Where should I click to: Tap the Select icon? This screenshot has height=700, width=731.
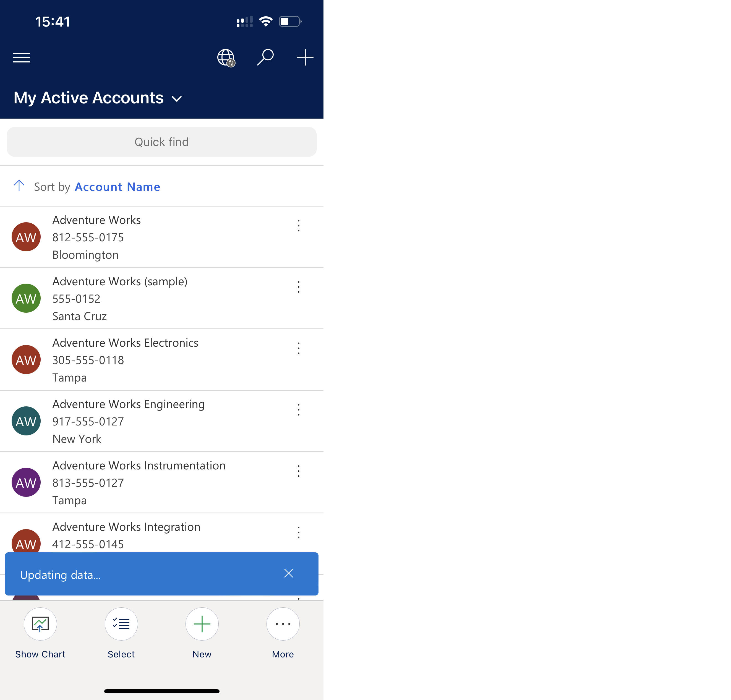121,624
